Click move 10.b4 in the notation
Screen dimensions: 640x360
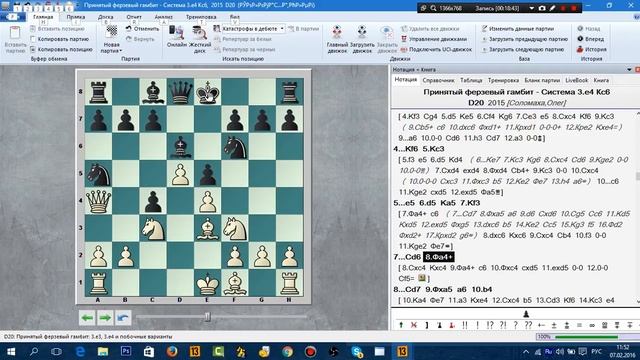[x=482, y=289]
